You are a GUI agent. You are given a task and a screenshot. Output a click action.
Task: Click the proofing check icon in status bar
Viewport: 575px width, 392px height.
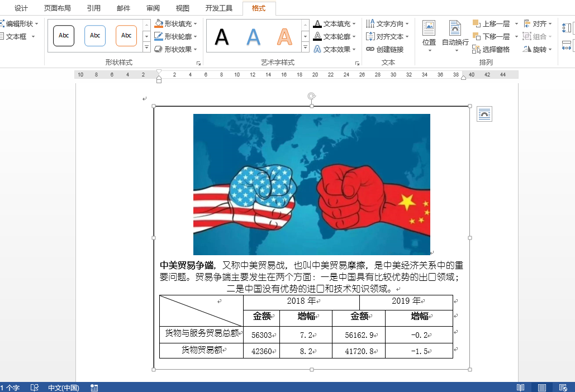(35, 388)
